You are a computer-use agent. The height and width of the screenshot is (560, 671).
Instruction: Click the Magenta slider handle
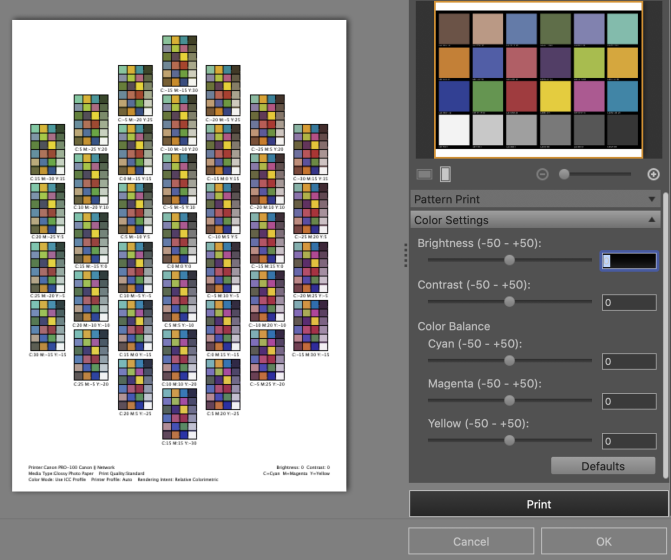509,400
